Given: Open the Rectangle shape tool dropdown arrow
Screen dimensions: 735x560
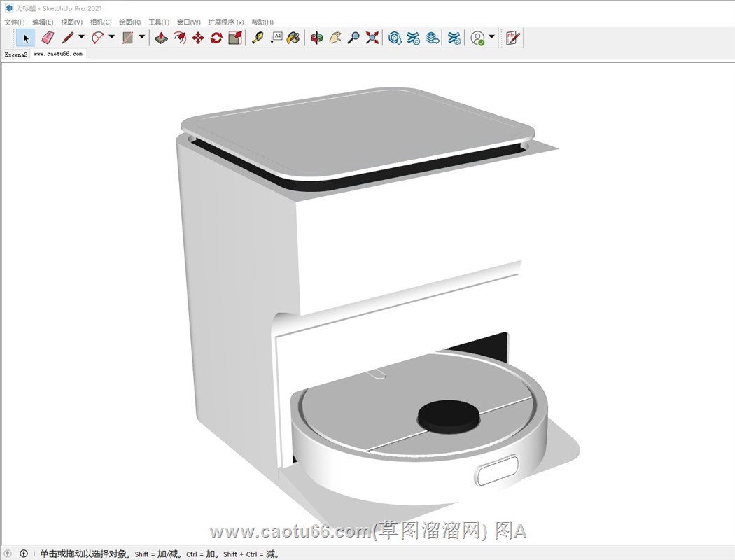Looking at the screenshot, I should point(142,38).
